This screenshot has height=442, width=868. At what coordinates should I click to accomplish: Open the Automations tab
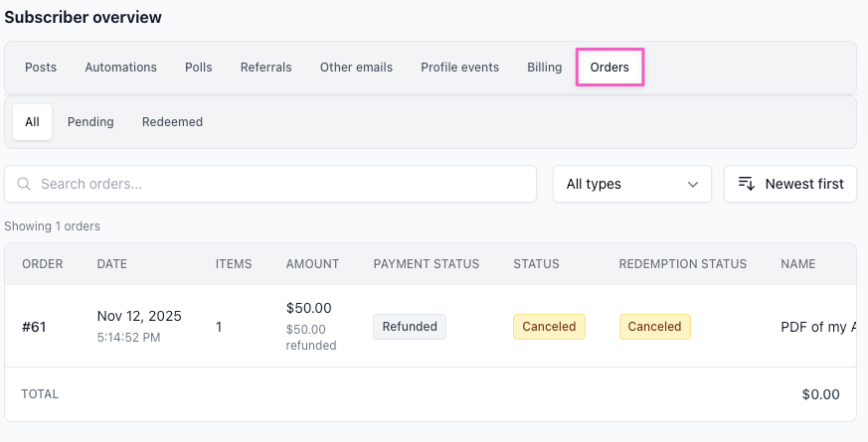click(x=120, y=68)
